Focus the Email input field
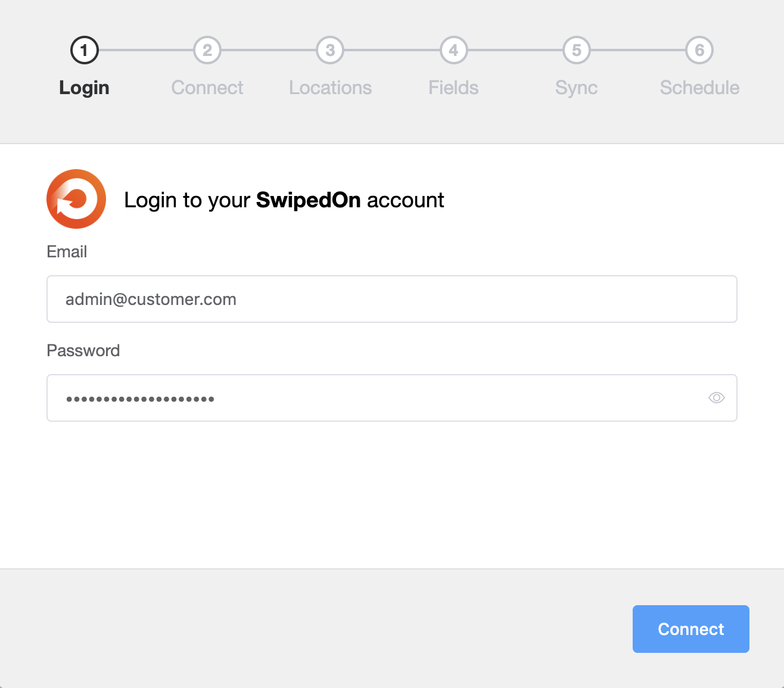 [392, 299]
